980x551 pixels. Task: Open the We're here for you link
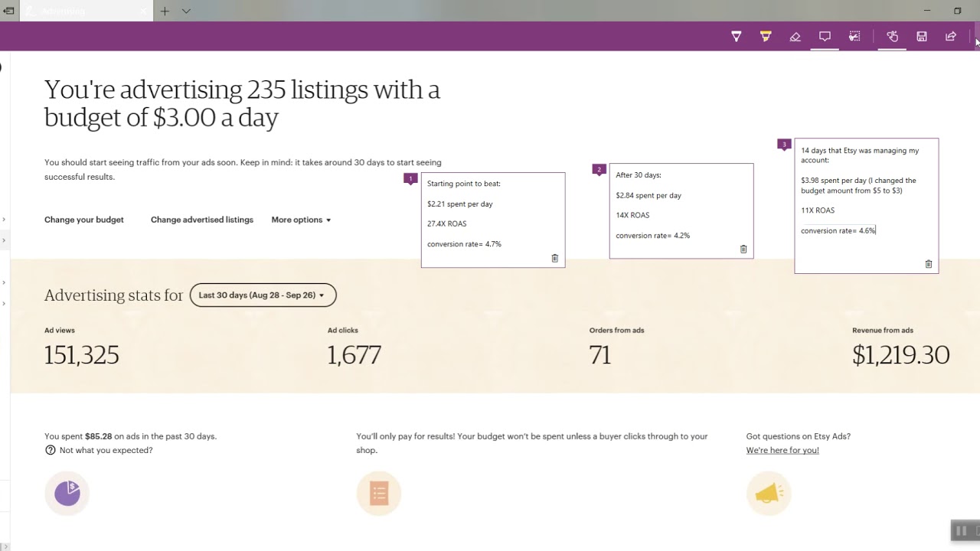tap(782, 450)
